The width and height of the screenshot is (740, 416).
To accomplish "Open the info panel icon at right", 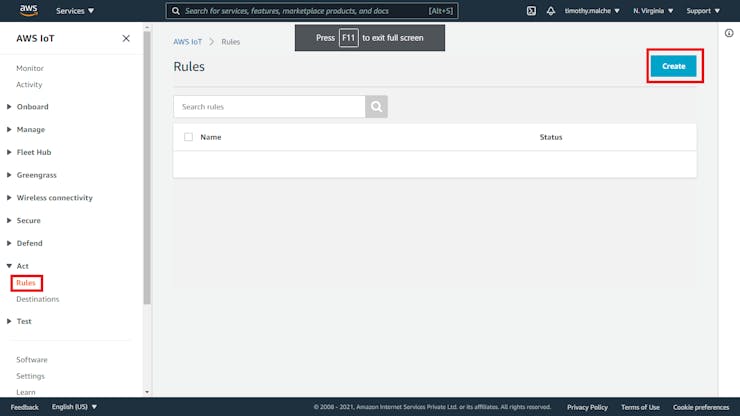I will pos(729,33).
